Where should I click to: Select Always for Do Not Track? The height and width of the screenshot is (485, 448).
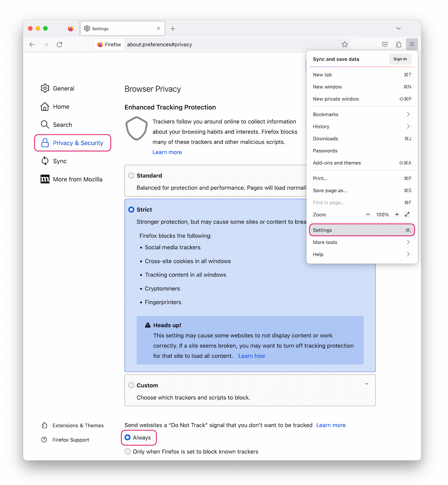coord(127,437)
